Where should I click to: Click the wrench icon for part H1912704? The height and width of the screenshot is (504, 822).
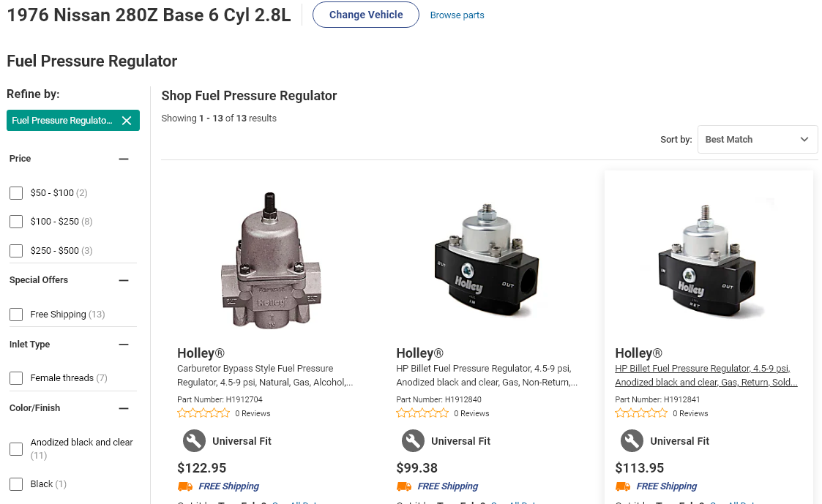(x=194, y=440)
